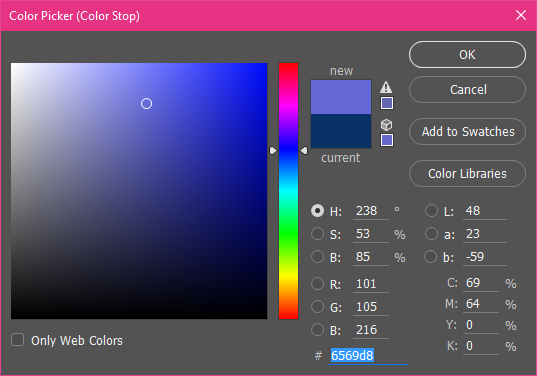Click the Cancel button
This screenshot has height=376, width=537.
(467, 90)
